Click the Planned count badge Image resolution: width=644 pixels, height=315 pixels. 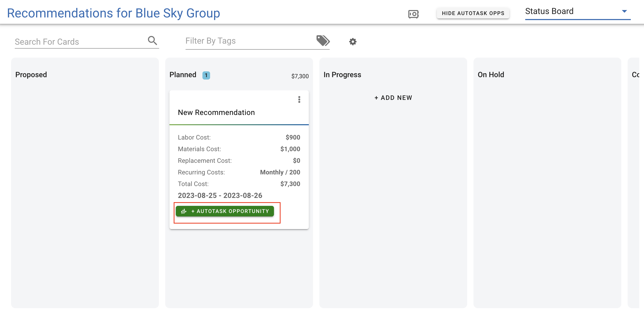click(x=206, y=75)
